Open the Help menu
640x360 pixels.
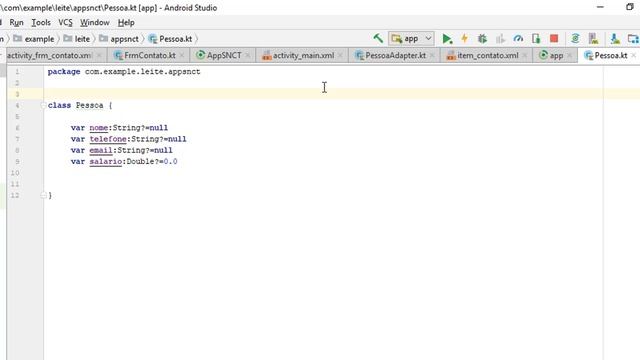(126, 22)
